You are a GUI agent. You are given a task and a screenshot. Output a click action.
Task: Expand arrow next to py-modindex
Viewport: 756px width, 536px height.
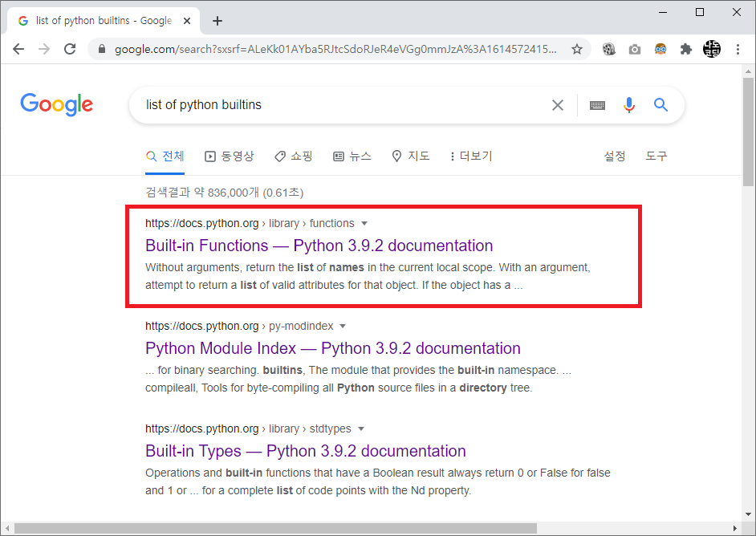pyautogui.click(x=343, y=326)
